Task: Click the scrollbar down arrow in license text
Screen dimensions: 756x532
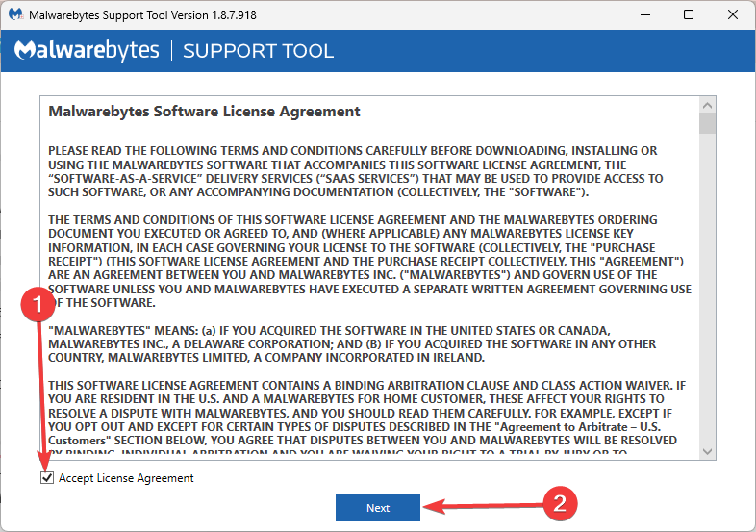Action: click(x=707, y=452)
